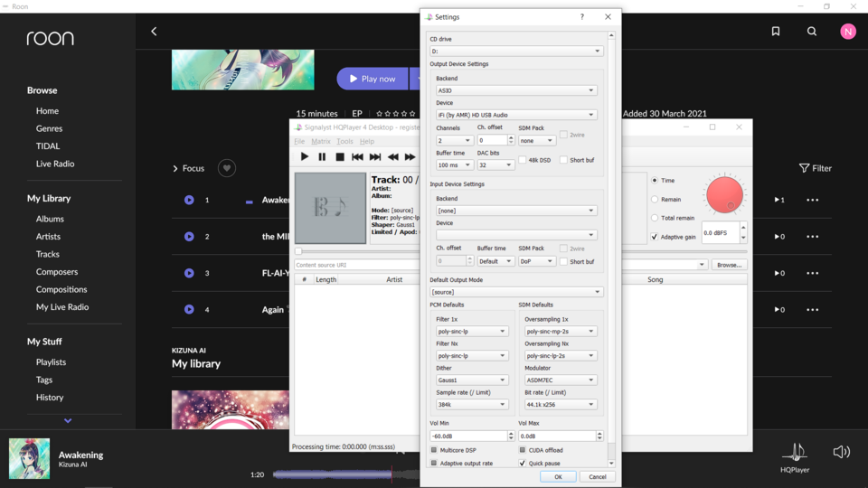Click the fast forward button in HQPlayer
This screenshot has width=868, height=488.
tap(410, 157)
